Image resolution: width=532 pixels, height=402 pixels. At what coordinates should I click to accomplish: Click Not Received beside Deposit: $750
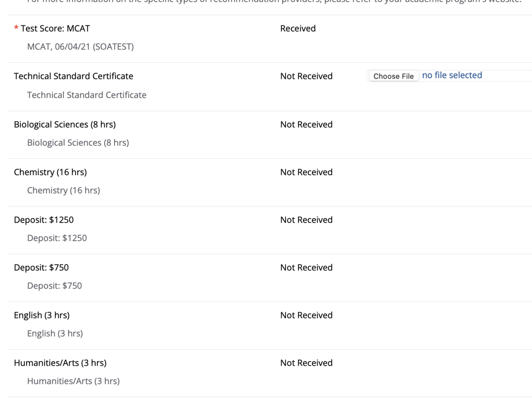pos(306,268)
